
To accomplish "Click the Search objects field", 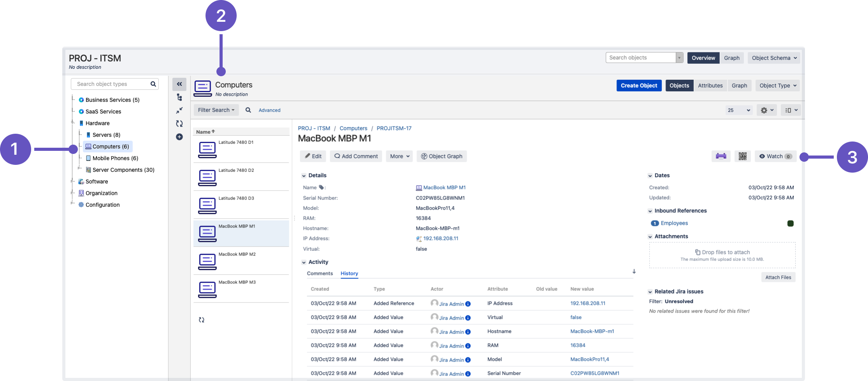I will (x=641, y=58).
